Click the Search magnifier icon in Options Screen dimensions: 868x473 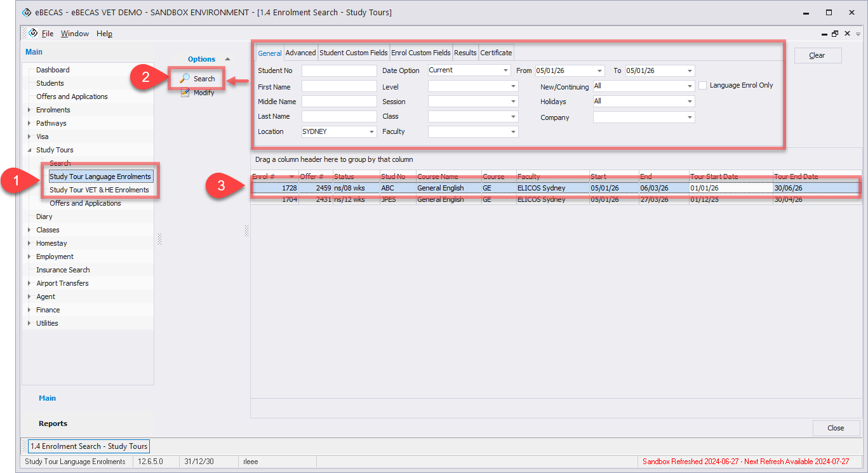[185, 79]
